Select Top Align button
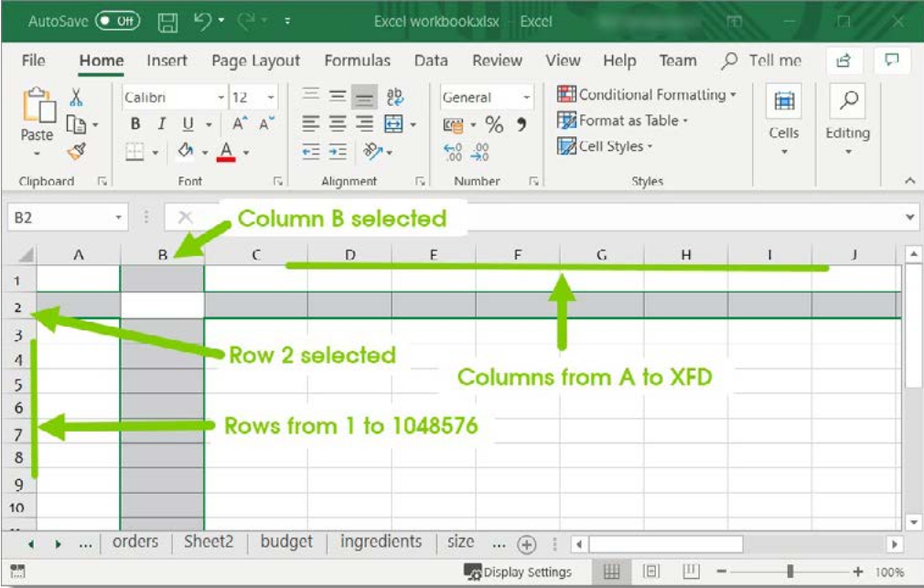 click(x=310, y=95)
